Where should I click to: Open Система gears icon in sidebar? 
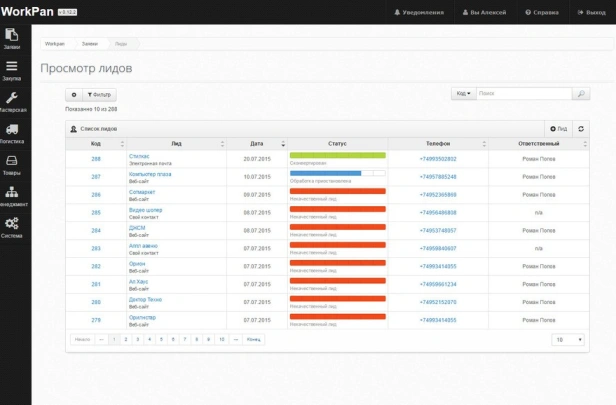point(12,228)
